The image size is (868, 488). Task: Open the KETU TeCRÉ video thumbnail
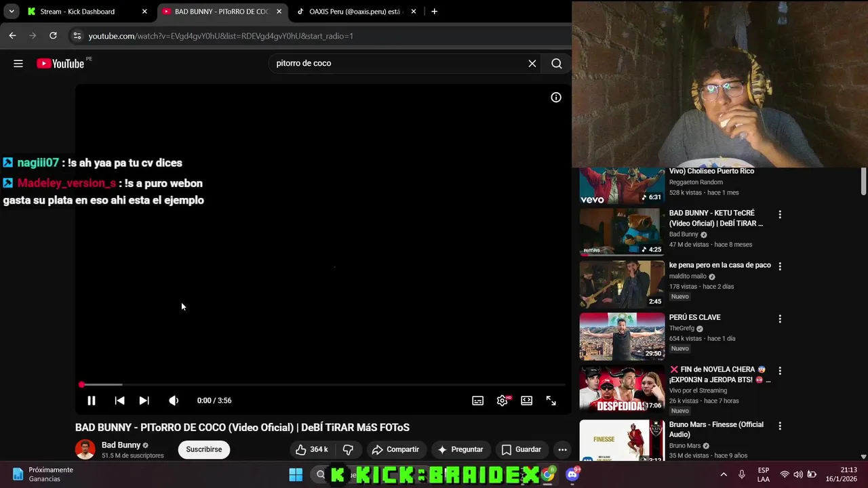click(x=622, y=232)
